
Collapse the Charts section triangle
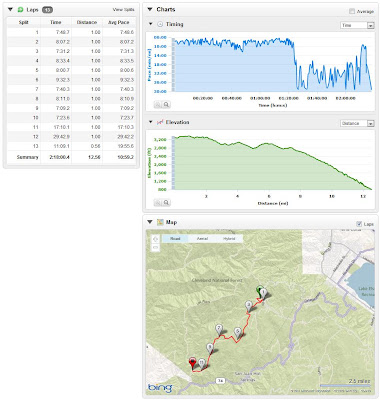coord(150,9)
